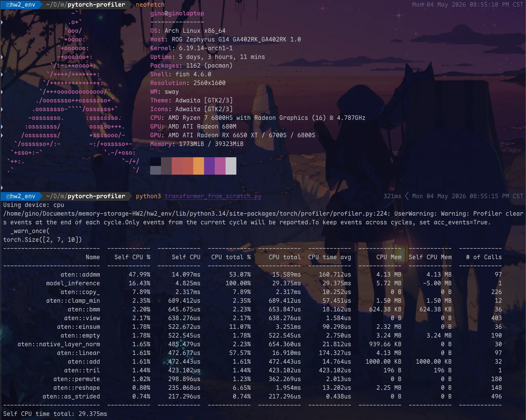Click the neofetch command text

(x=150, y=5)
